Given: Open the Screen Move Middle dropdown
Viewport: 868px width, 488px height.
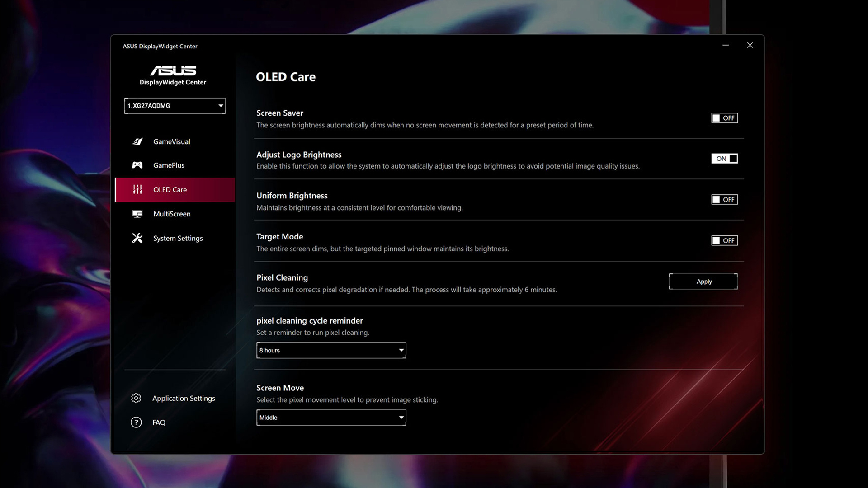Looking at the screenshot, I should click(331, 418).
